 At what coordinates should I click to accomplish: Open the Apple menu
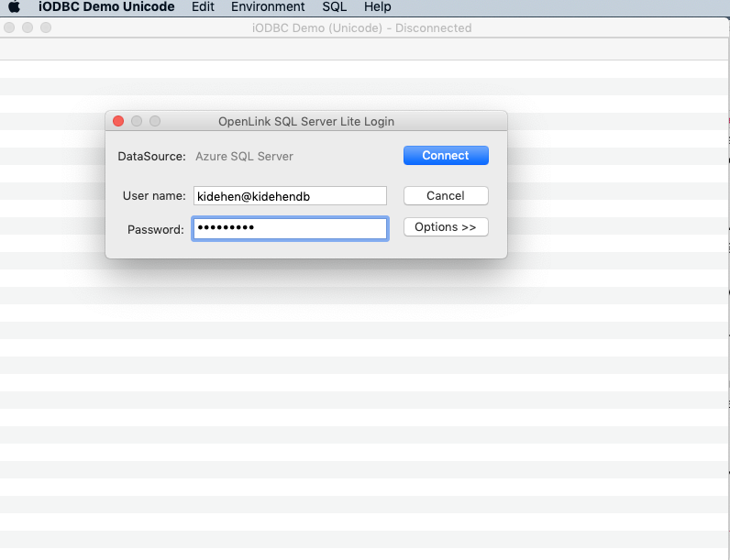click(x=15, y=6)
